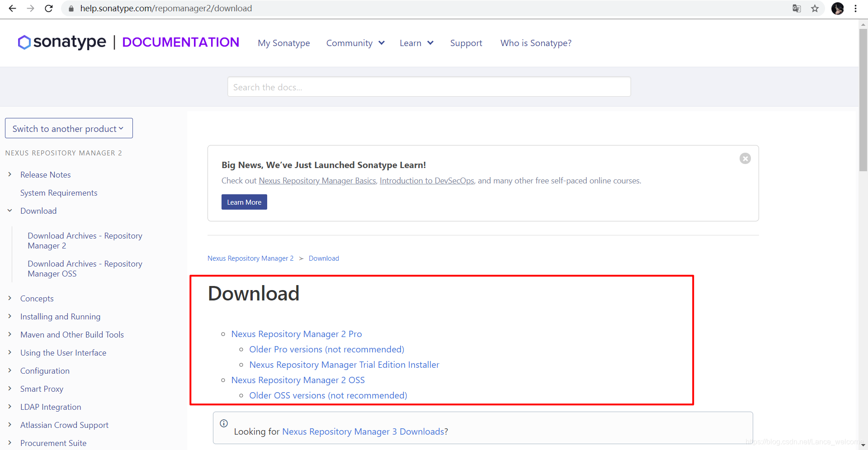Viewport: 868px width, 450px height.
Task: Open Nexus Repository Manager 3 Downloads link
Action: pos(363,431)
